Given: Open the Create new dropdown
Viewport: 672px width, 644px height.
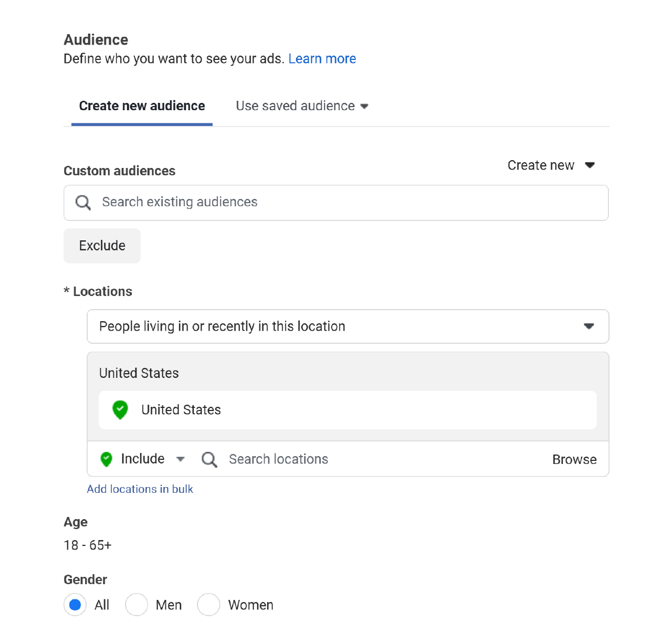Looking at the screenshot, I should click(x=551, y=165).
